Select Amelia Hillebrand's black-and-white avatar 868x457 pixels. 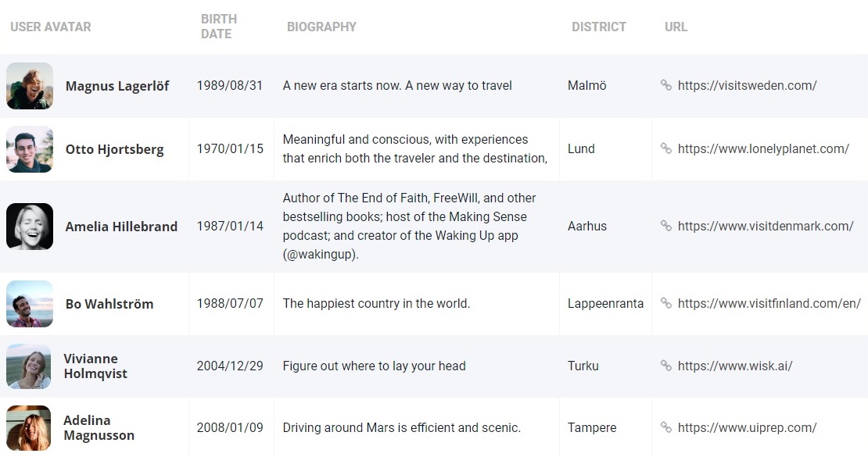(x=30, y=227)
